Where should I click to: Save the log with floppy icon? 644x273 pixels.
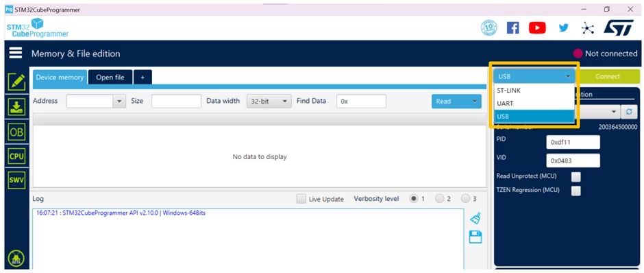475,237
